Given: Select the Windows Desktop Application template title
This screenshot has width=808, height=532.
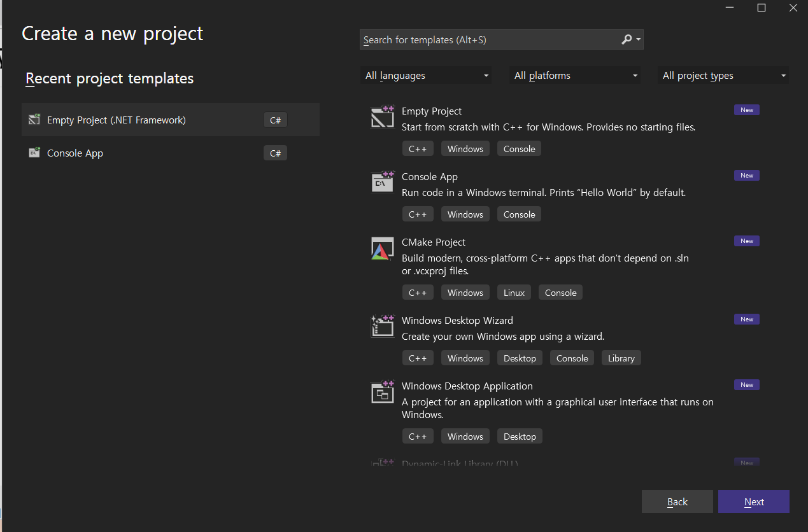Looking at the screenshot, I should click(x=467, y=386).
